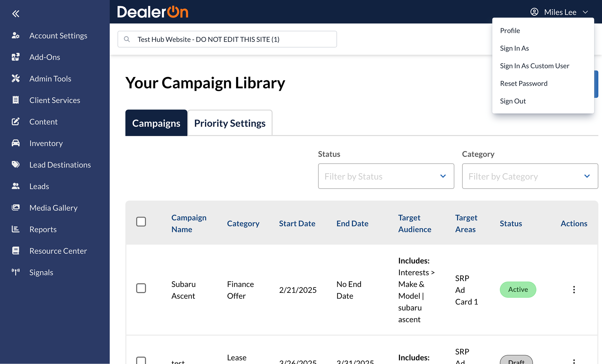Select the Inventory car icon

(x=16, y=143)
